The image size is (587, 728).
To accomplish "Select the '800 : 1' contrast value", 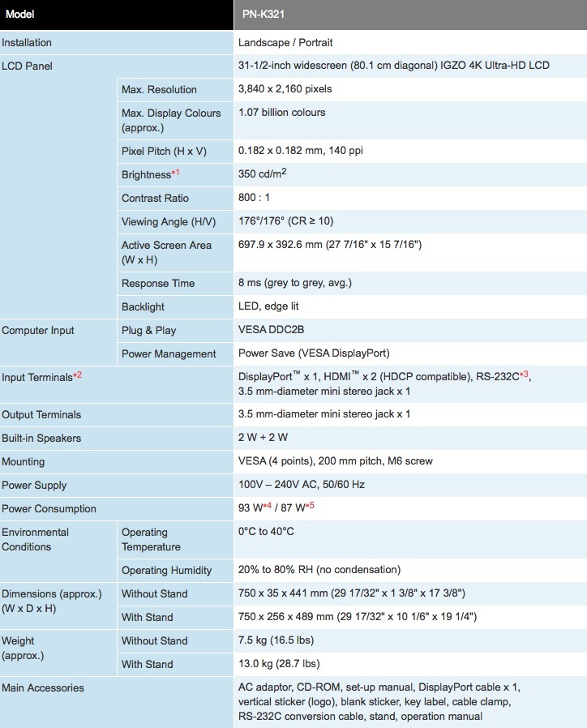I will (x=254, y=197).
